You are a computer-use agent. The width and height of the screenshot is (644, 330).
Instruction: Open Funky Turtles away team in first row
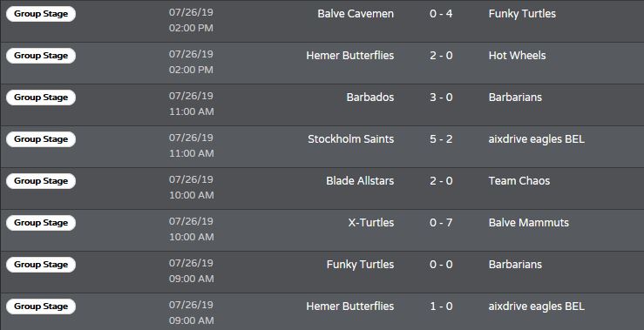point(522,14)
